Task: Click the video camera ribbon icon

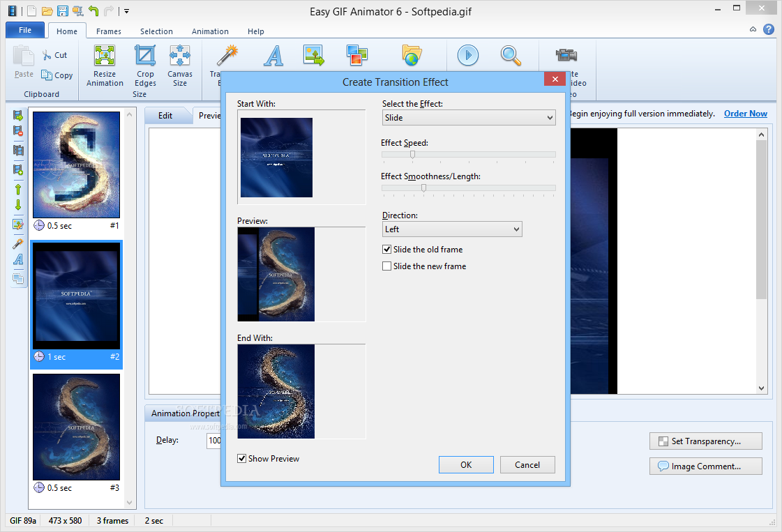Action: [566, 55]
